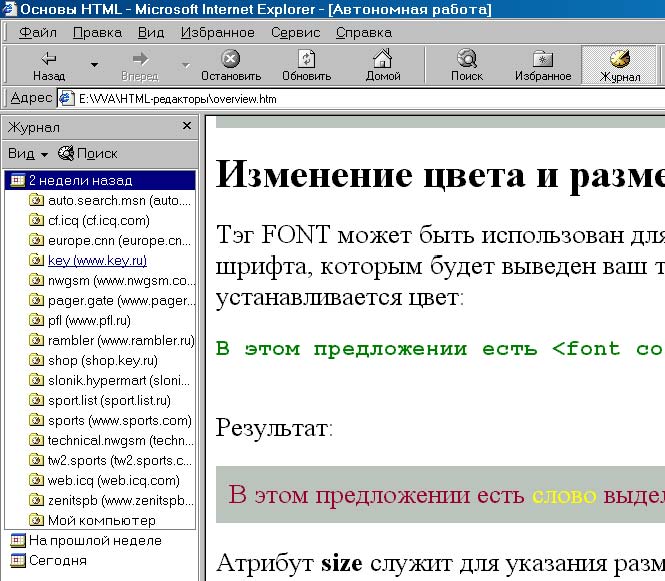The image size is (665, 581).
Task: Click the key (www.key.ru) link
Action: pyautogui.click(x=97, y=260)
